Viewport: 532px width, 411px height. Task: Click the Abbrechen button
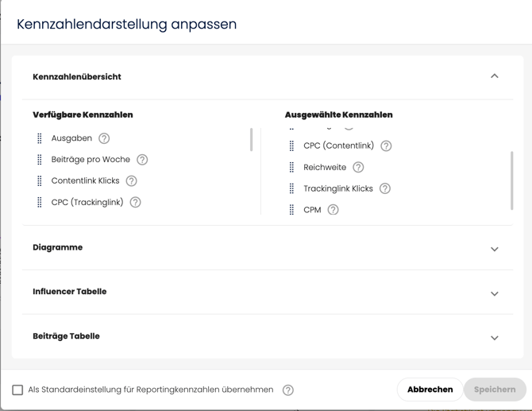coord(430,390)
